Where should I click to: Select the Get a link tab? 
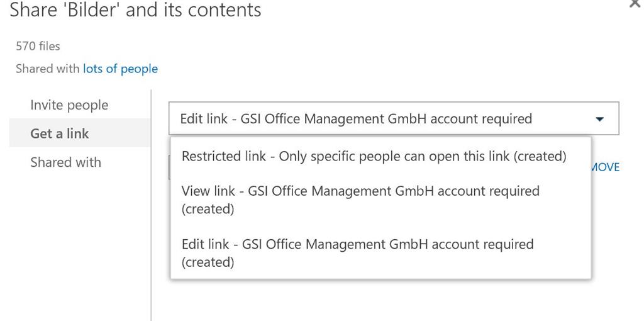(x=60, y=133)
